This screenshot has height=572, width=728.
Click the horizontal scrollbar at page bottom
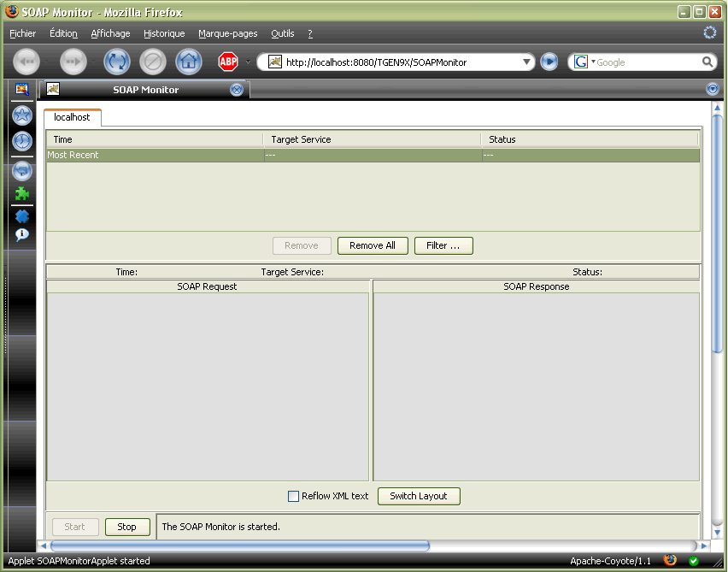tap(239, 545)
